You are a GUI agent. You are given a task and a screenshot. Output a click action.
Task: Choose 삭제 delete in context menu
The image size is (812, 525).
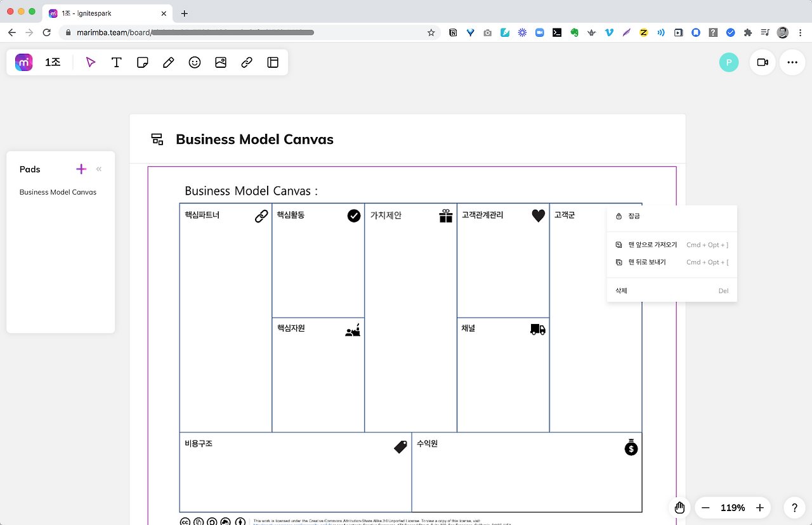coord(672,290)
